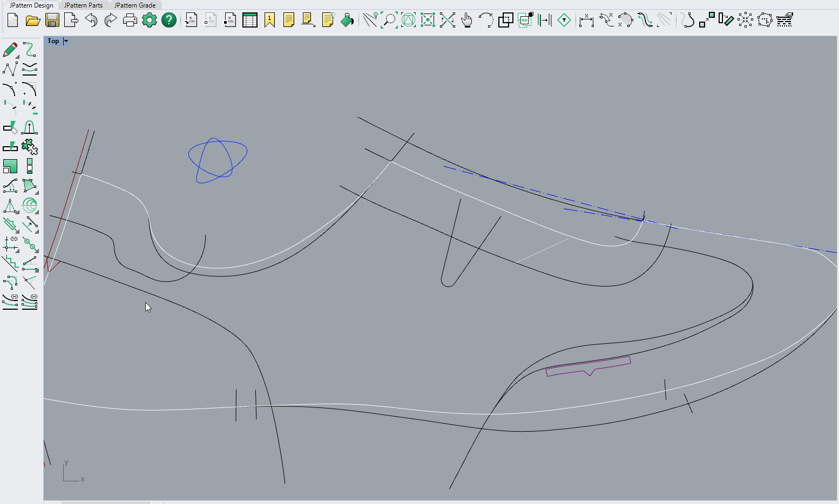The width and height of the screenshot is (839, 504).
Task: Click the zoom magnifier window icon
Action: [389, 21]
